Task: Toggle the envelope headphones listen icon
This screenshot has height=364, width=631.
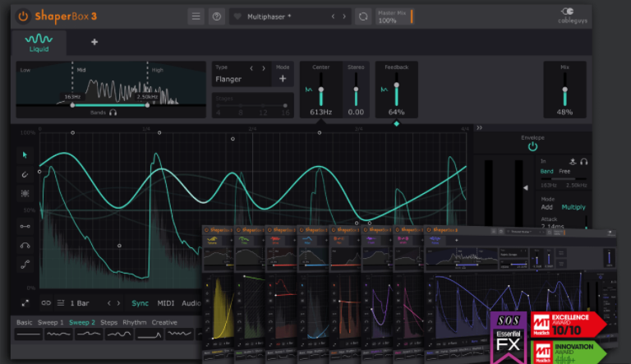Action: (x=584, y=162)
